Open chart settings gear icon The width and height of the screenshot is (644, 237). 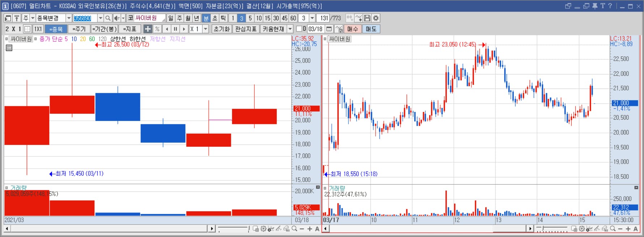(x=376, y=18)
